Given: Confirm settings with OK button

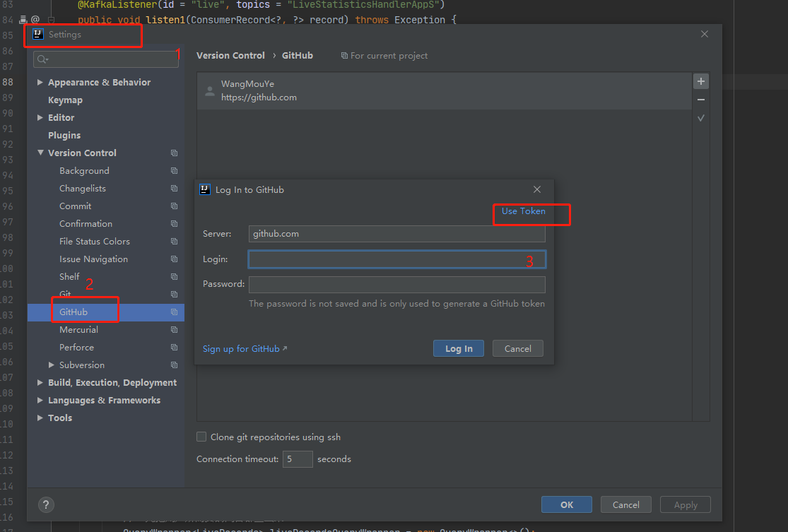Looking at the screenshot, I should [567, 505].
